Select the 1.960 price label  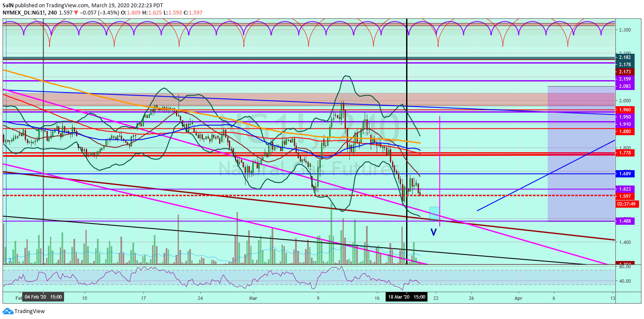[624, 110]
